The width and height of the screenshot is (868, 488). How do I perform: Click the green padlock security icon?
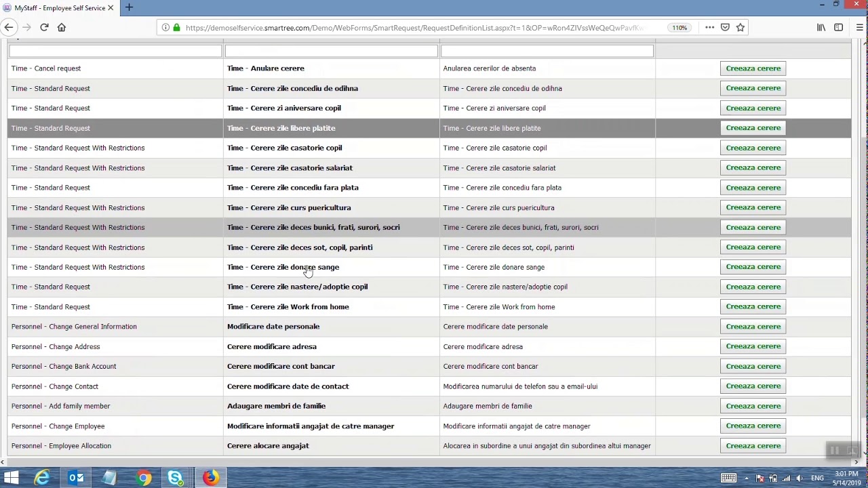[x=176, y=28]
